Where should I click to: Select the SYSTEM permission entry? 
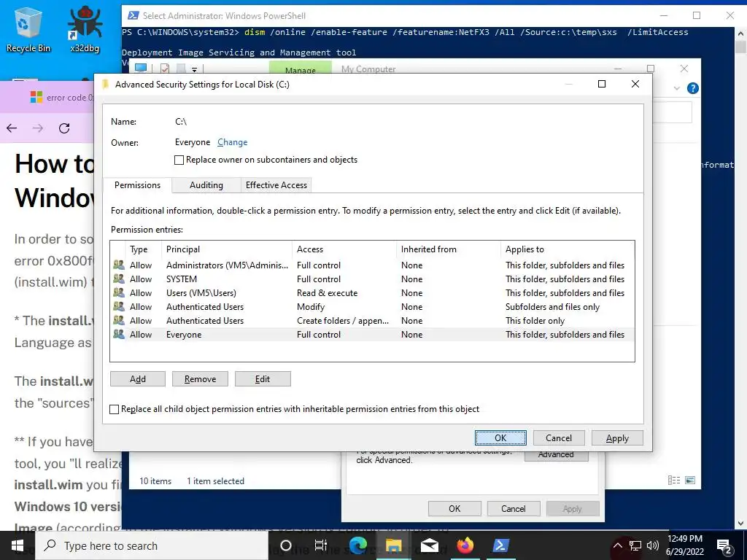tap(373, 279)
